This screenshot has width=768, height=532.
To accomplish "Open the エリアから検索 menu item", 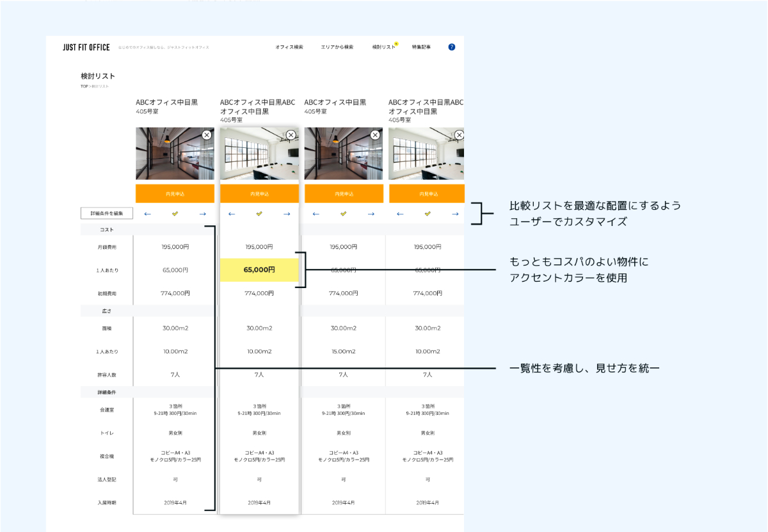I will click(337, 47).
